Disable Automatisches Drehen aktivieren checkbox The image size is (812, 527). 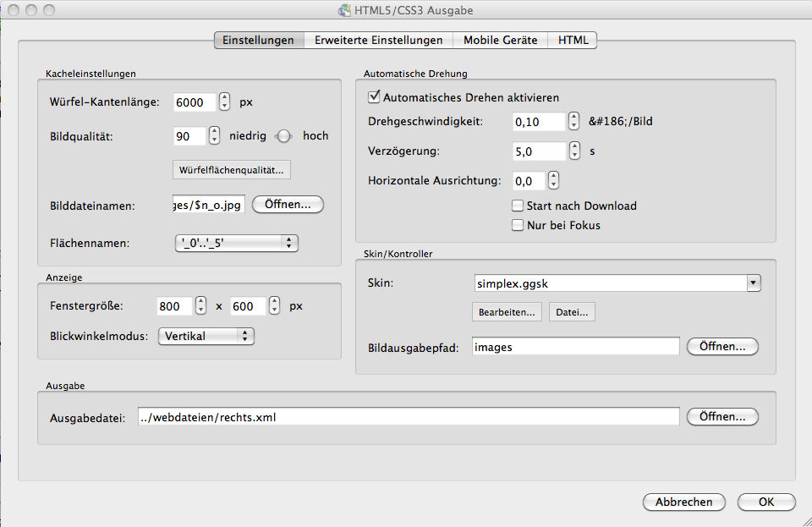tap(375, 97)
